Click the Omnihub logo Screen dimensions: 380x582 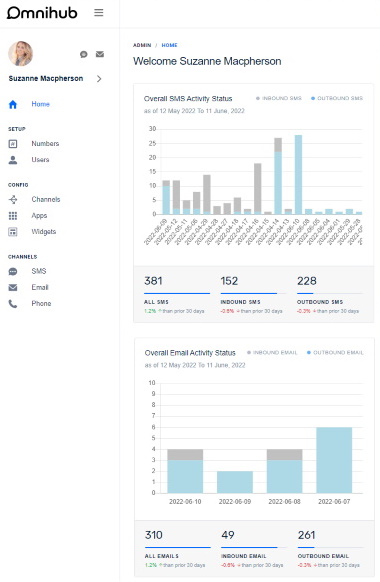[x=42, y=13]
